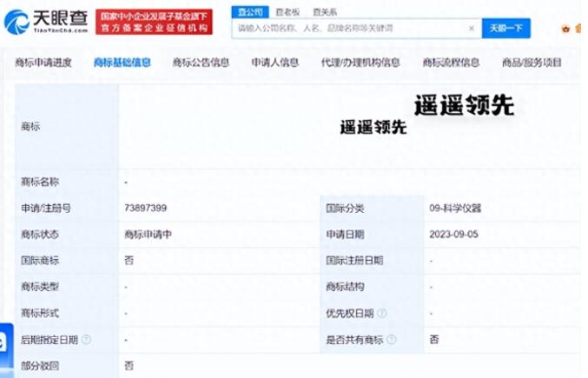
Task: Click the 国际分类 label
Action: [x=345, y=208]
